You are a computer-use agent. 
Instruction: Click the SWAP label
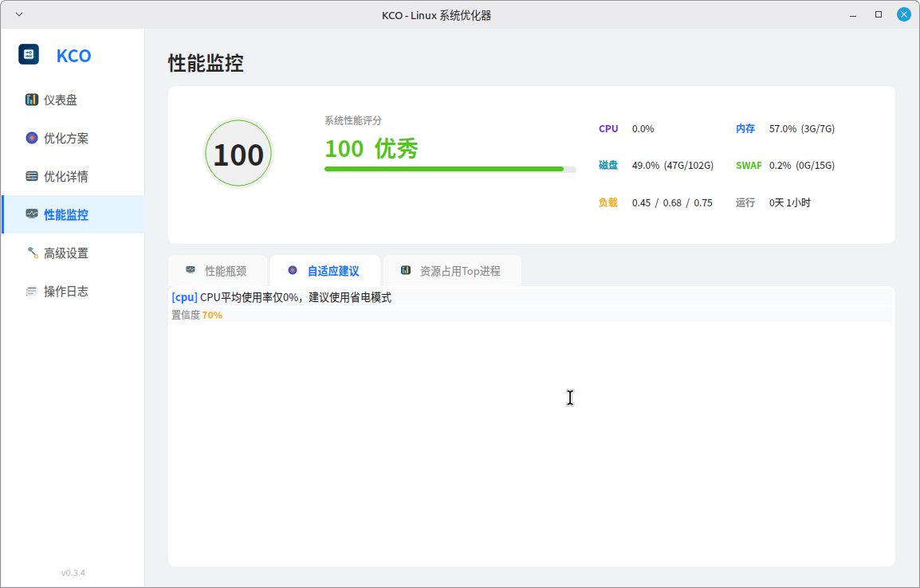pyautogui.click(x=749, y=165)
